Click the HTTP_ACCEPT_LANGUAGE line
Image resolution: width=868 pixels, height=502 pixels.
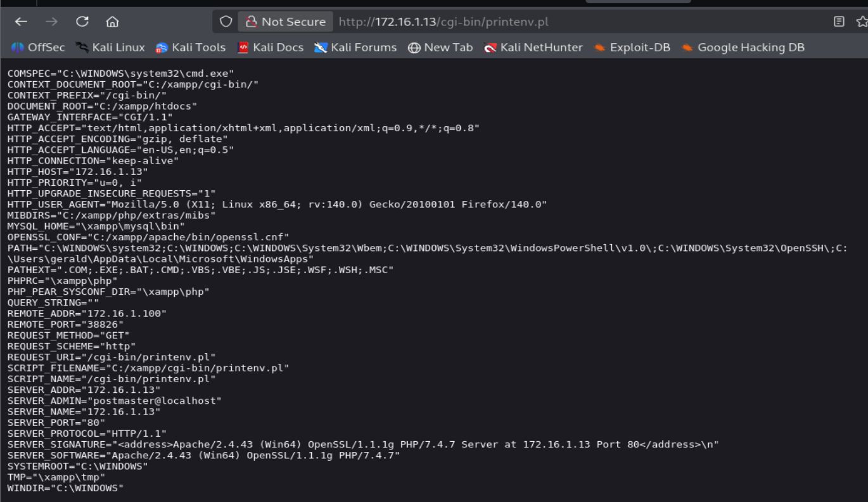pos(121,150)
